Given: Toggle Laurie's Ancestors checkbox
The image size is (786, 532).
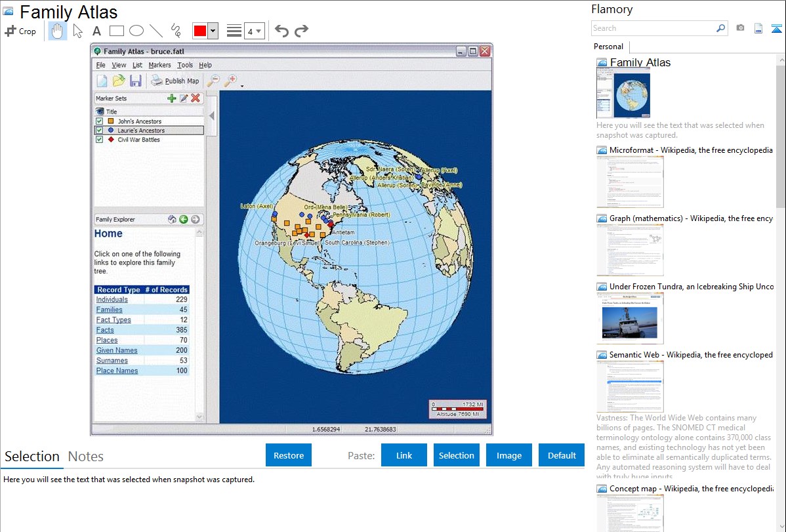Looking at the screenshot, I should point(99,131).
